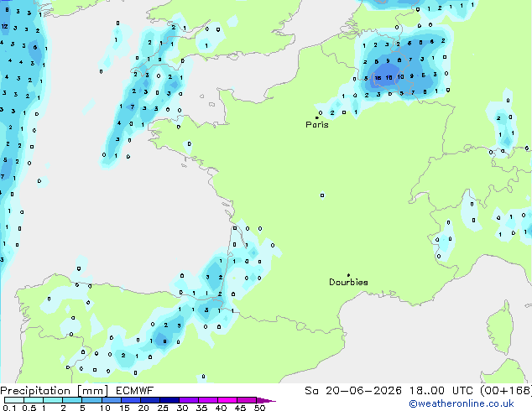The height and width of the screenshot is (411, 532).
Task: Click the 'Sa 20-06-2026' date text
Action: tap(353, 391)
